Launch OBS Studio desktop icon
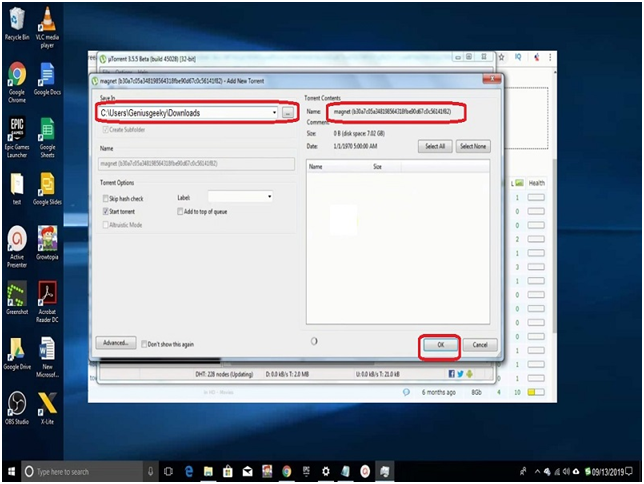 click(x=17, y=408)
